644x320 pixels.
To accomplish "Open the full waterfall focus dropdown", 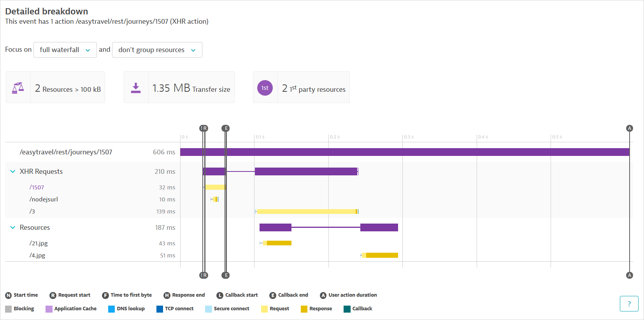I will point(65,50).
